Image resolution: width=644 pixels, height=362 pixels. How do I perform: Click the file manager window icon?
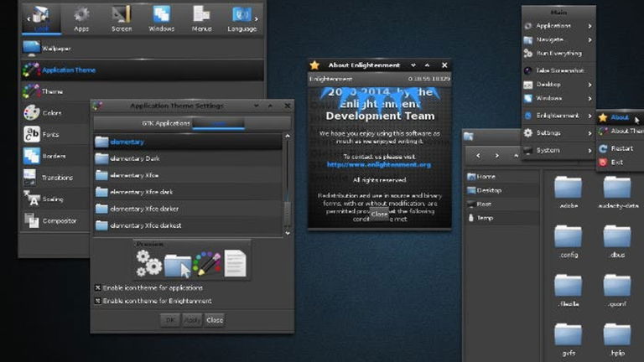pyautogui.click(x=469, y=137)
